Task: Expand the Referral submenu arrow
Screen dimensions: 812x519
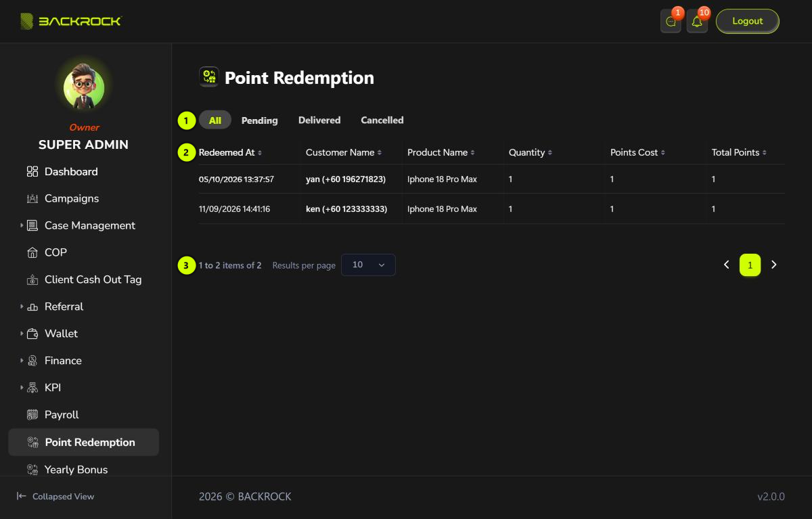Action: click(22, 307)
